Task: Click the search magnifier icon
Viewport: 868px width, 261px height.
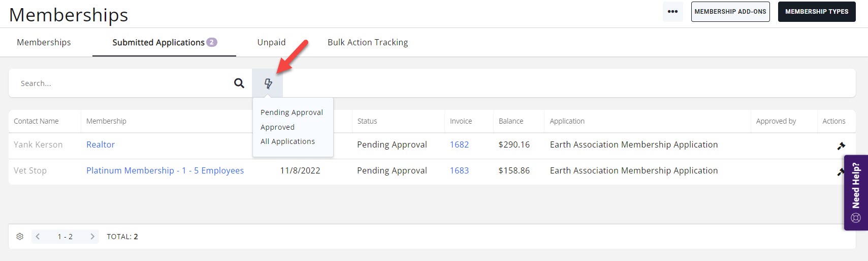Action: [x=239, y=83]
